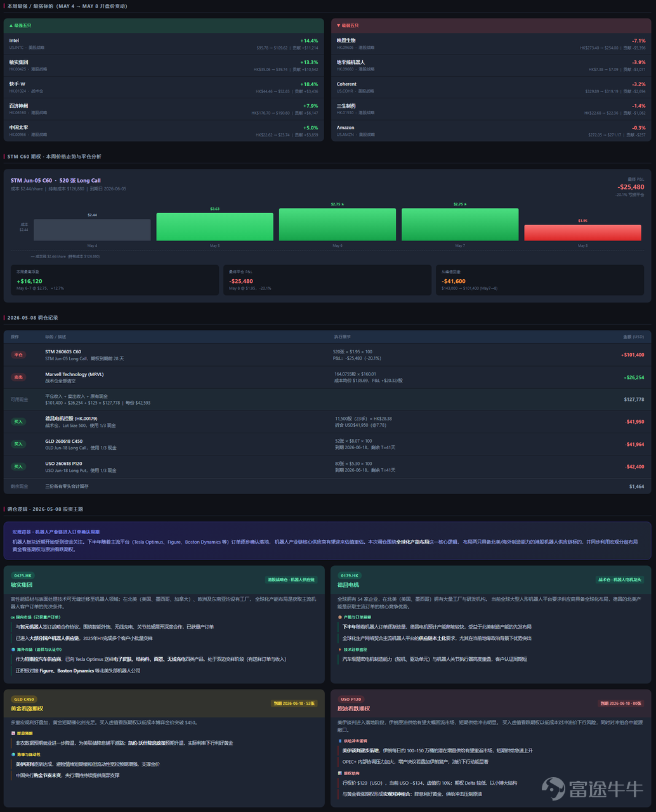The height and width of the screenshot is (812, 656).
Task: Click the -$42,400 amount for USO P120
Action: point(635,467)
